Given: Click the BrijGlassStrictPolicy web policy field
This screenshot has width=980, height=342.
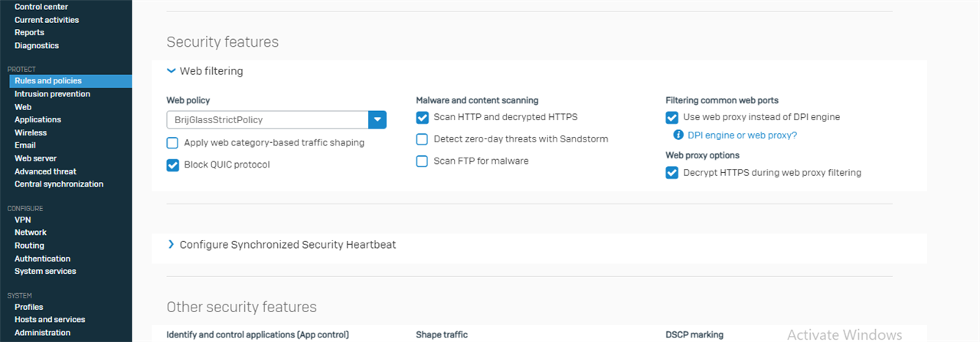Looking at the screenshot, I should (x=268, y=119).
